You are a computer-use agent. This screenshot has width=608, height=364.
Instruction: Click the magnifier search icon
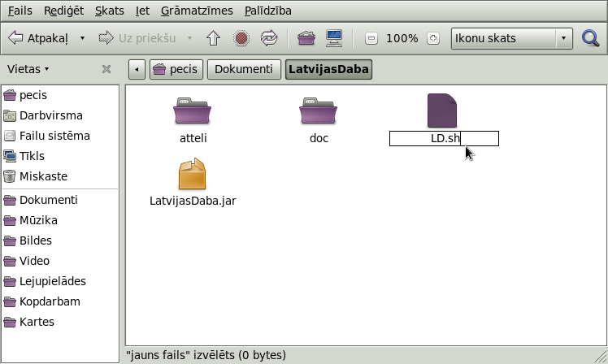[x=591, y=38]
